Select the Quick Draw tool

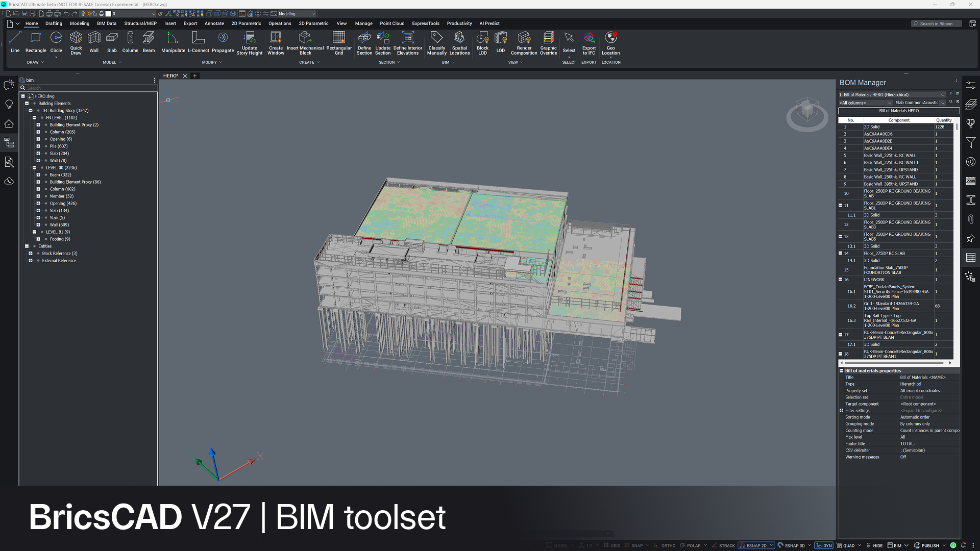(x=76, y=43)
